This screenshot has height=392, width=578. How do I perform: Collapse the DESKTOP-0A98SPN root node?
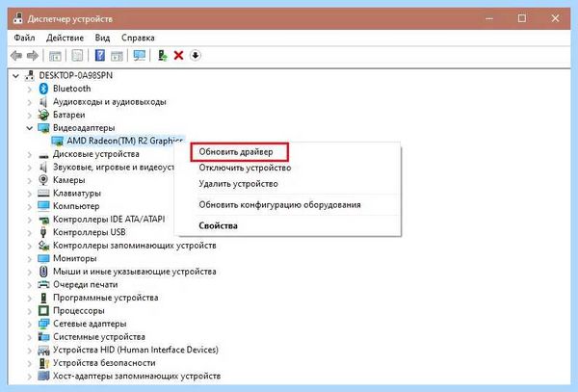(15, 76)
